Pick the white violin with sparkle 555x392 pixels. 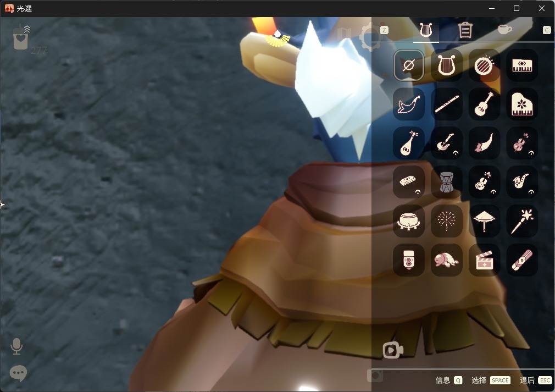click(484, 182)
